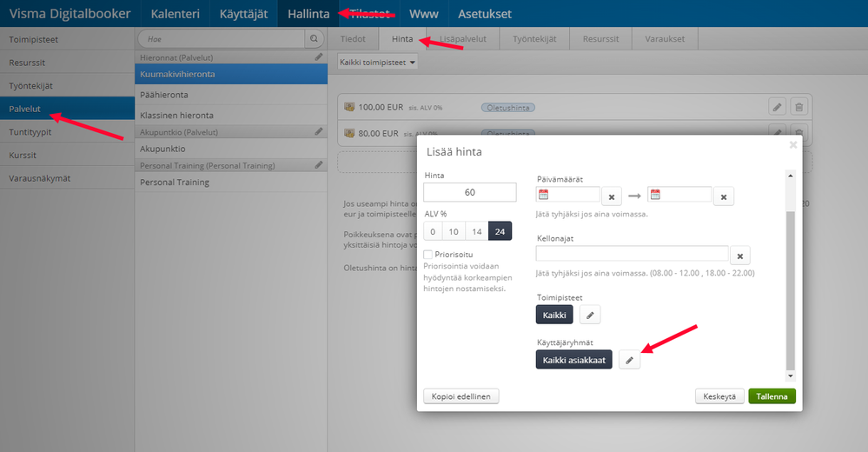Viewport: 868px width, 452px height.
Task: Edit Toimipisteet selection with pencil
Action: coord(590,316)
